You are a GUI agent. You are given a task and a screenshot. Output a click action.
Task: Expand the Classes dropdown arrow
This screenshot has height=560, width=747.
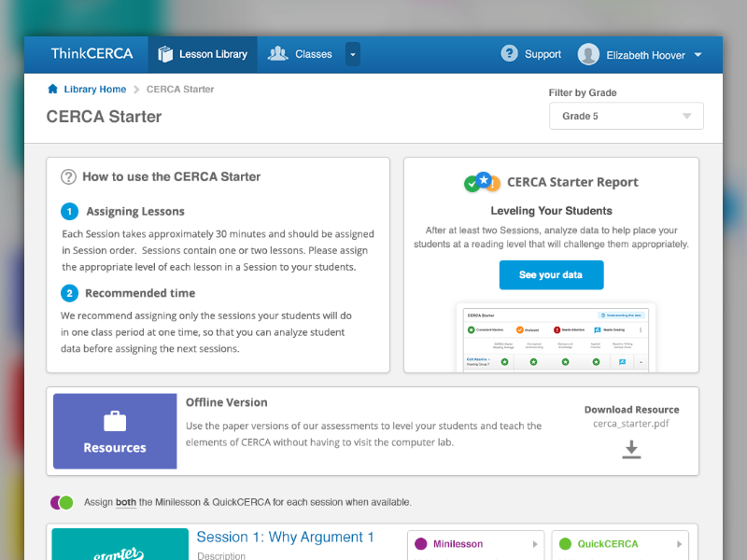[352, 54]
